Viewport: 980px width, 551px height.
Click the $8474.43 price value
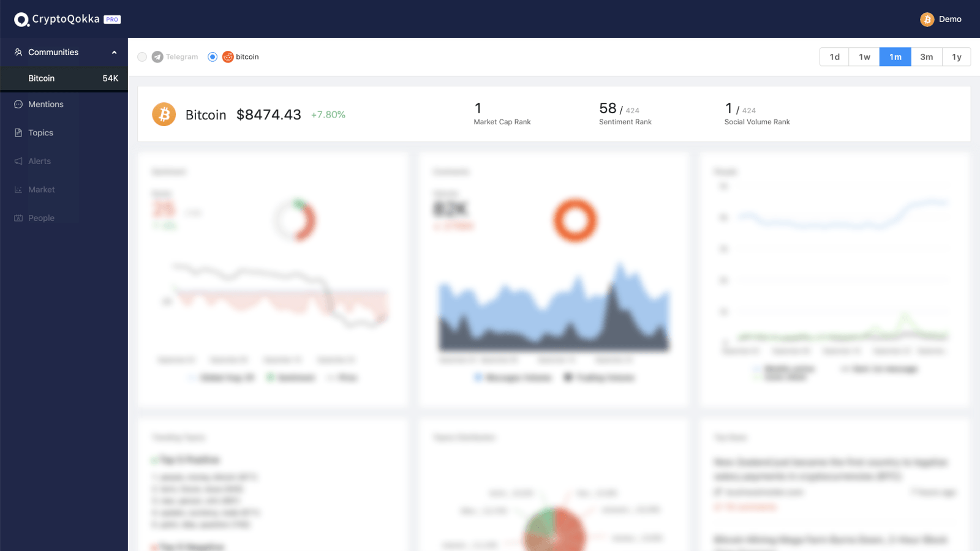(269, 114)
